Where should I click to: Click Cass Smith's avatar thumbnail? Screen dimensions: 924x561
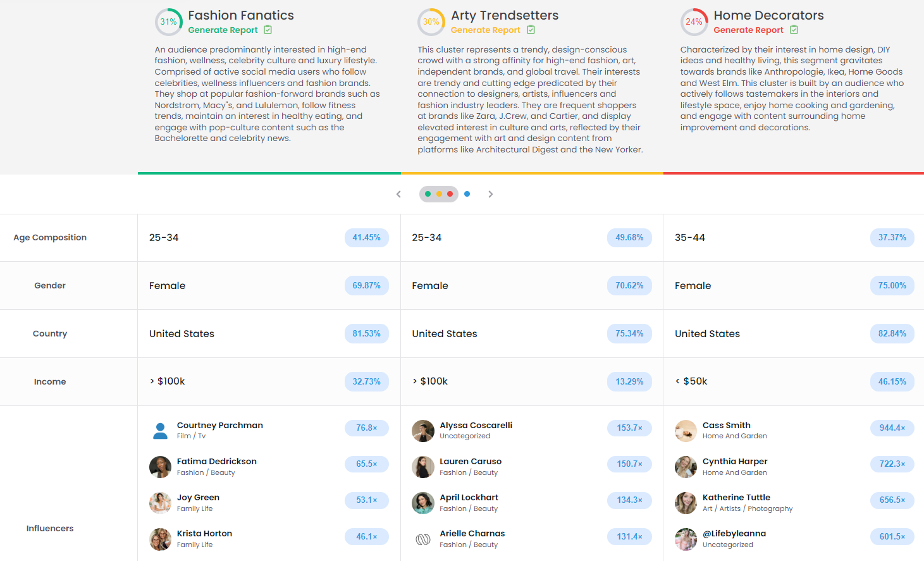pos(686,430)
